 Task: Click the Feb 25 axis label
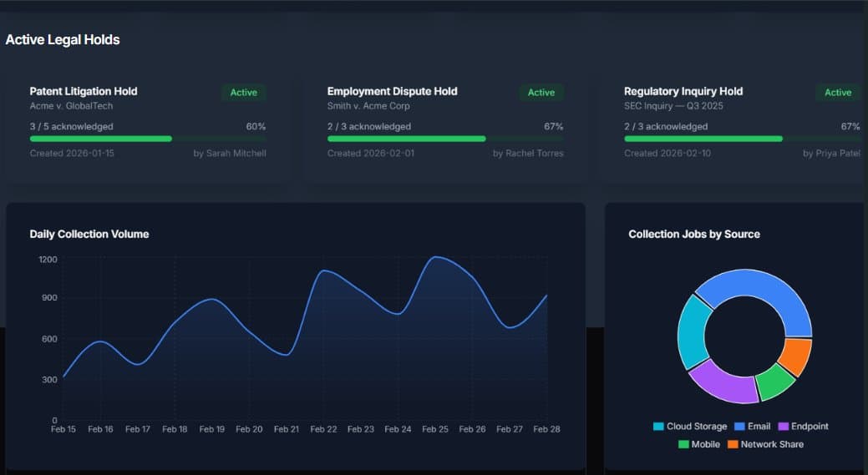[435, 429]
